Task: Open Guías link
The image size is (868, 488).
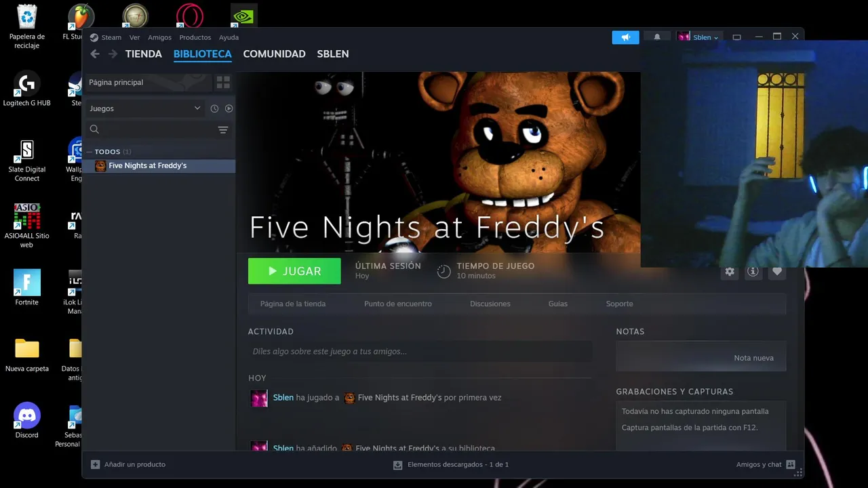Action: 558,304
